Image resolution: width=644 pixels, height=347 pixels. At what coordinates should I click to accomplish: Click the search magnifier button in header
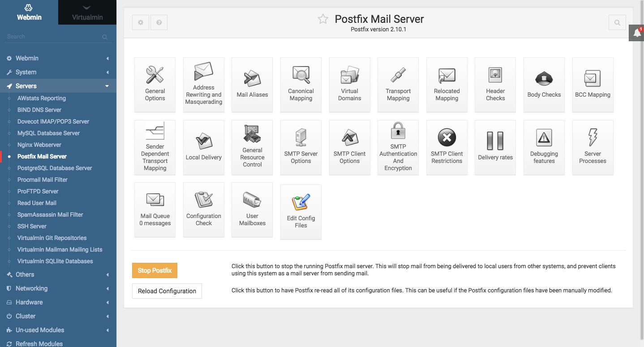point(617,22)
